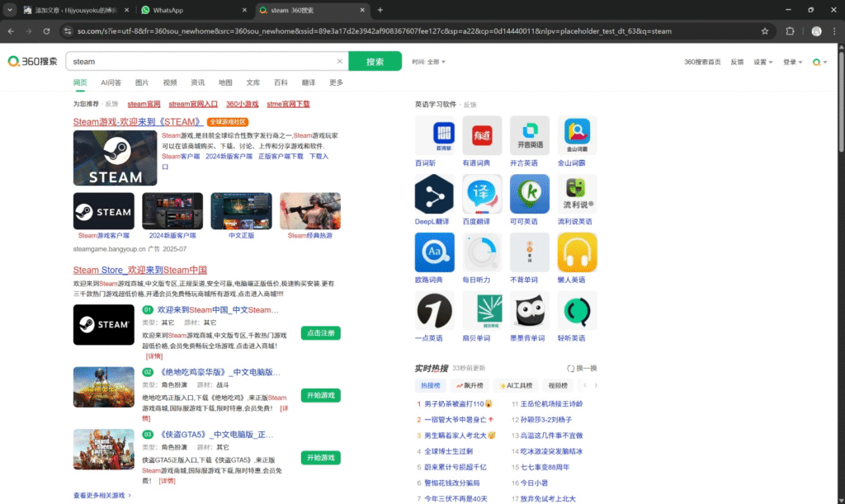Refresh hot searches with 换一换
The width and height of the screenshot is (845, 504).
[582, 368]
